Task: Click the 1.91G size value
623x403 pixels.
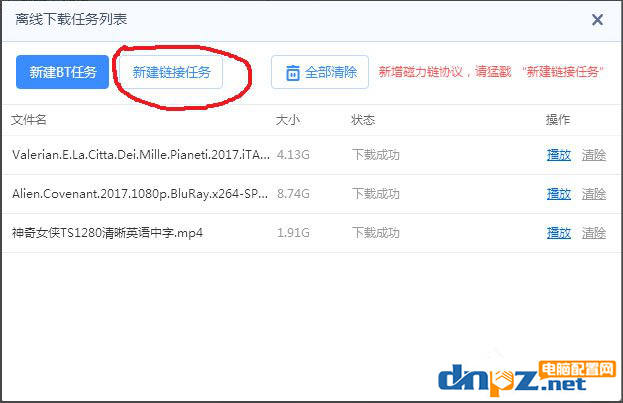Action: click(x=293, y=232)
